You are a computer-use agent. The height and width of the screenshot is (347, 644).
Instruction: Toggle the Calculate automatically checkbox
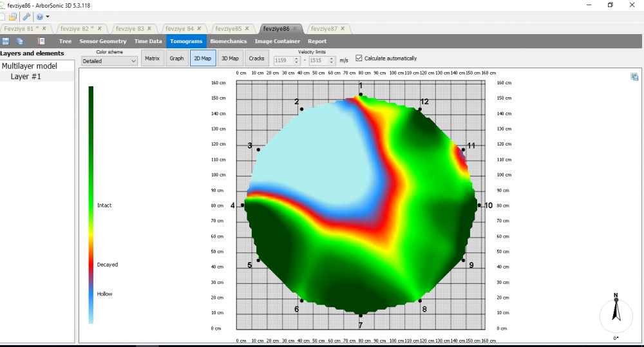coord(359,58)
